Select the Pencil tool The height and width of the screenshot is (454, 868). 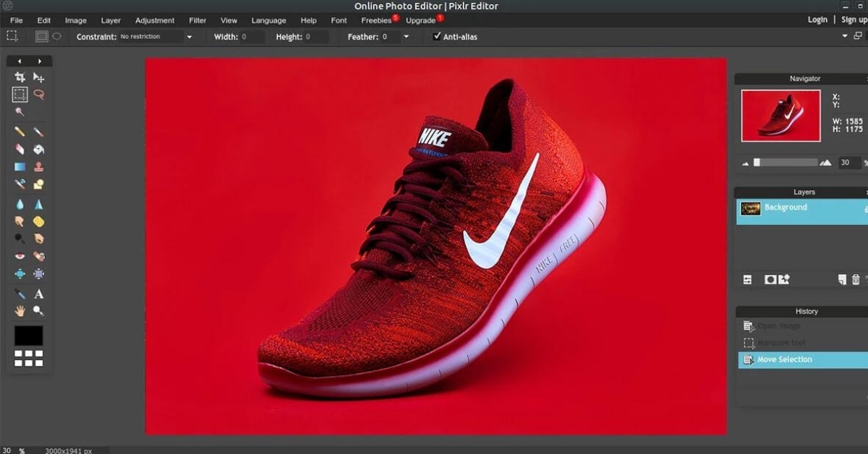tap(20, 132)
